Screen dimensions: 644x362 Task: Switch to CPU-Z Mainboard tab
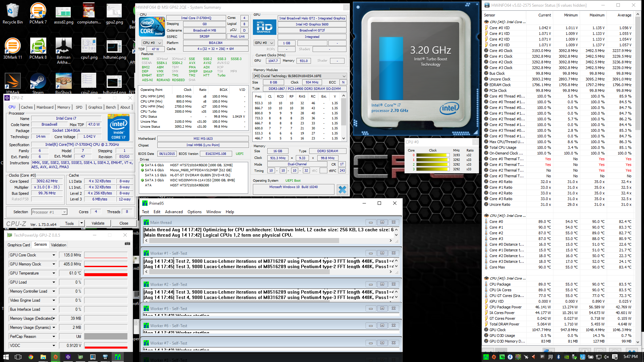45,107
